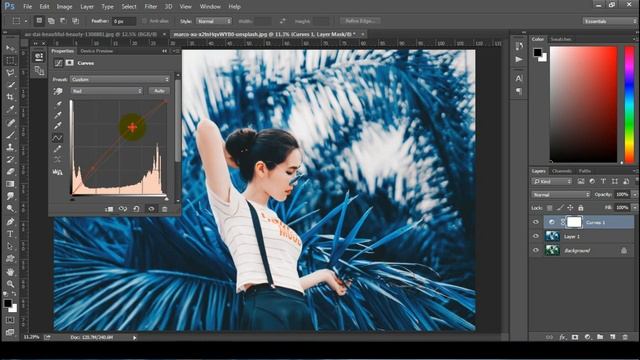This screenshot has height=360, width=640.
Task: Open the Opacity slider arrow
Action: click(635, 195)
